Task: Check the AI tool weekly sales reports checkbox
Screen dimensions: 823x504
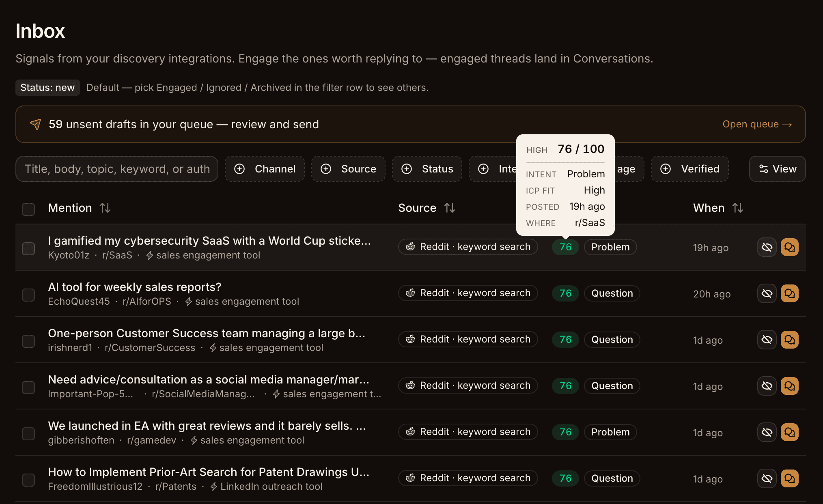Action: coord(28,295)
